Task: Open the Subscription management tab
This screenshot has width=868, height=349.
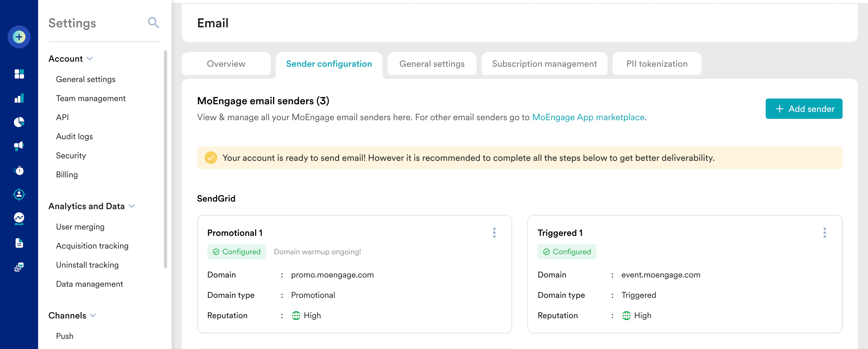Action: (544, 64)
